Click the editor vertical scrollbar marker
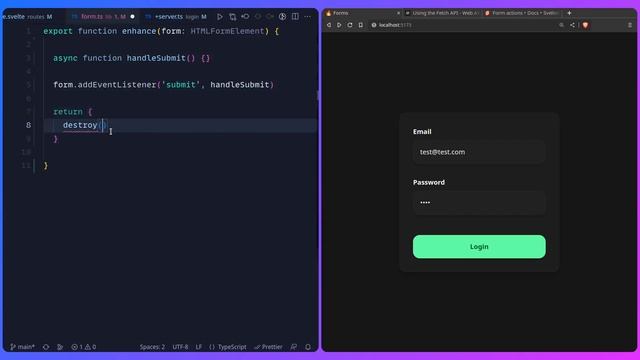The width and height of the screenshot is (640, 360). (318, 96)
